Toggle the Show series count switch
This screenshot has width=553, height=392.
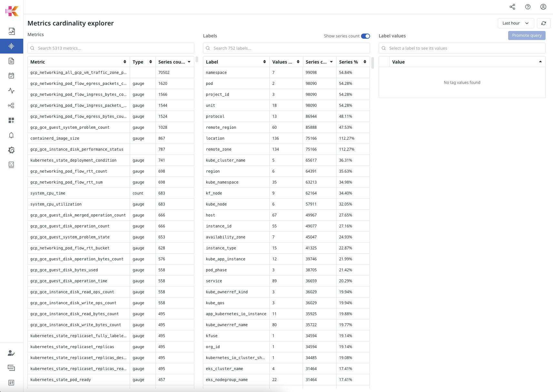pyautogui.click(x=365, y=36)
